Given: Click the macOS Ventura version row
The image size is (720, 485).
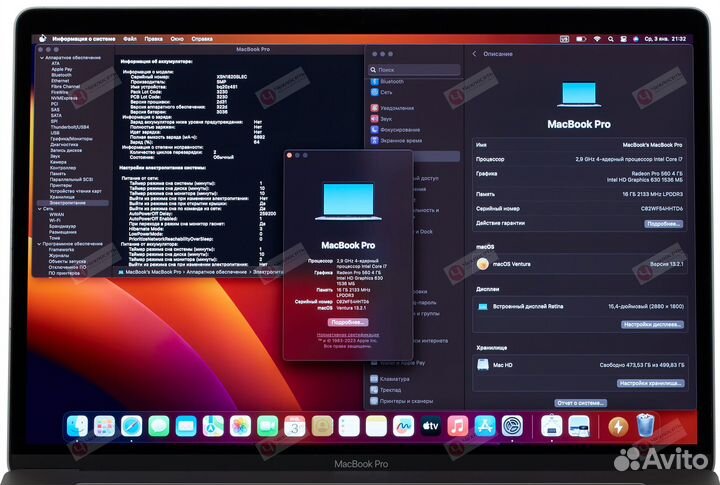Looking at the screenshot, I should 580,264.
